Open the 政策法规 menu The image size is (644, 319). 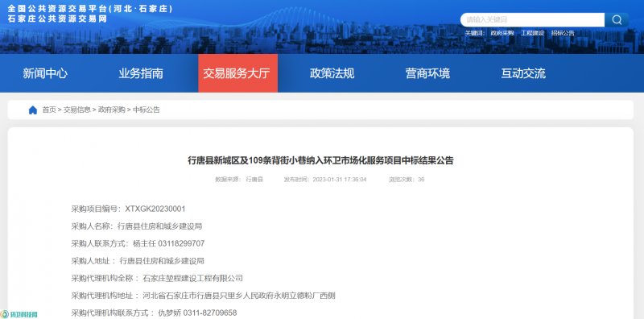coord(332,73)
